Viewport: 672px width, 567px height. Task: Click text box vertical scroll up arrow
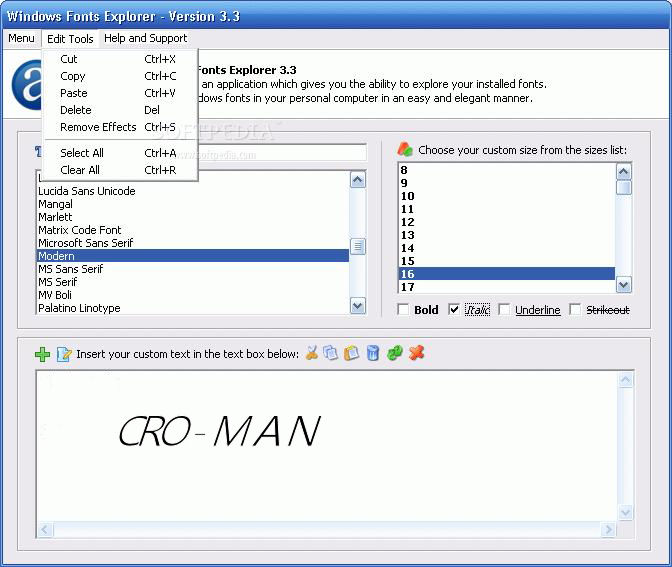tap(626, 380)
